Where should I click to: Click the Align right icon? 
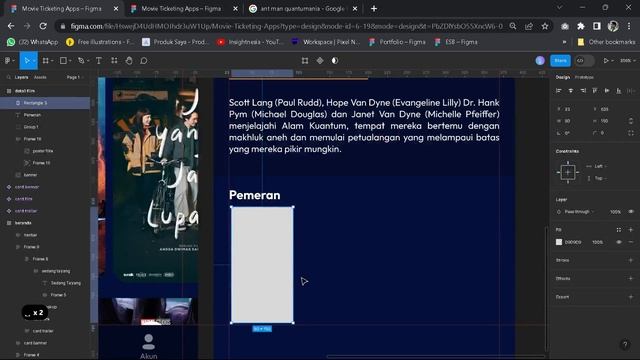point(583,91)
